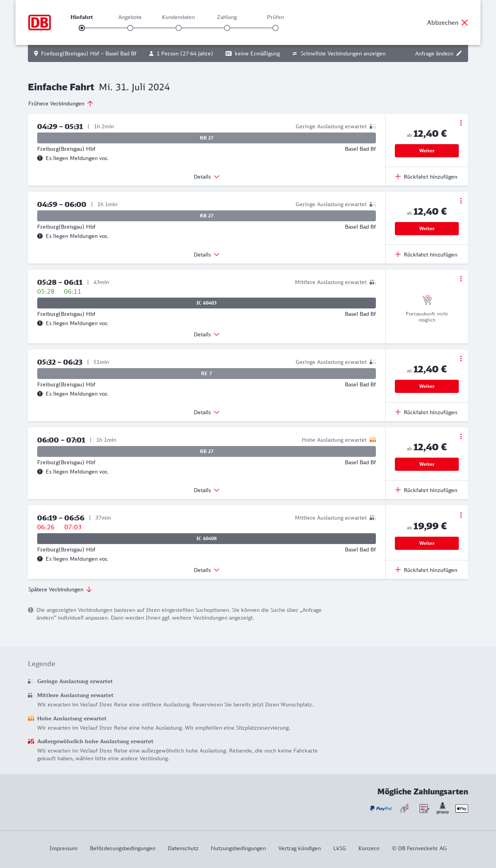496x868 pixels.
Task: Click the Abbrechen X icon
Action: point(465,22)
